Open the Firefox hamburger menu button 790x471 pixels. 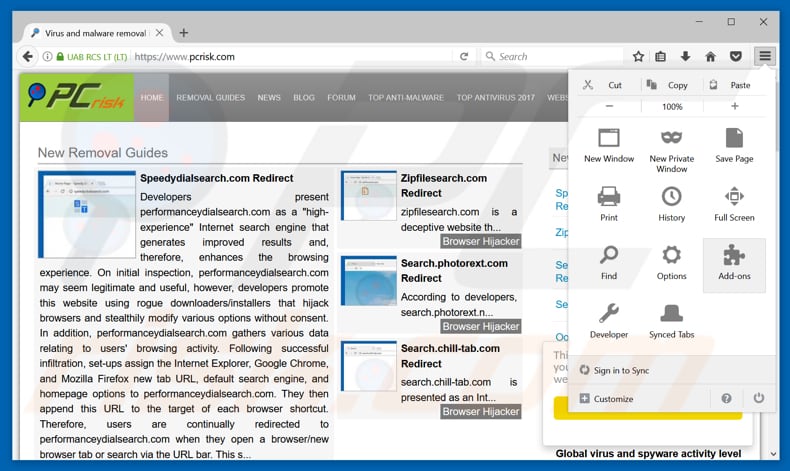coord(765,56)
